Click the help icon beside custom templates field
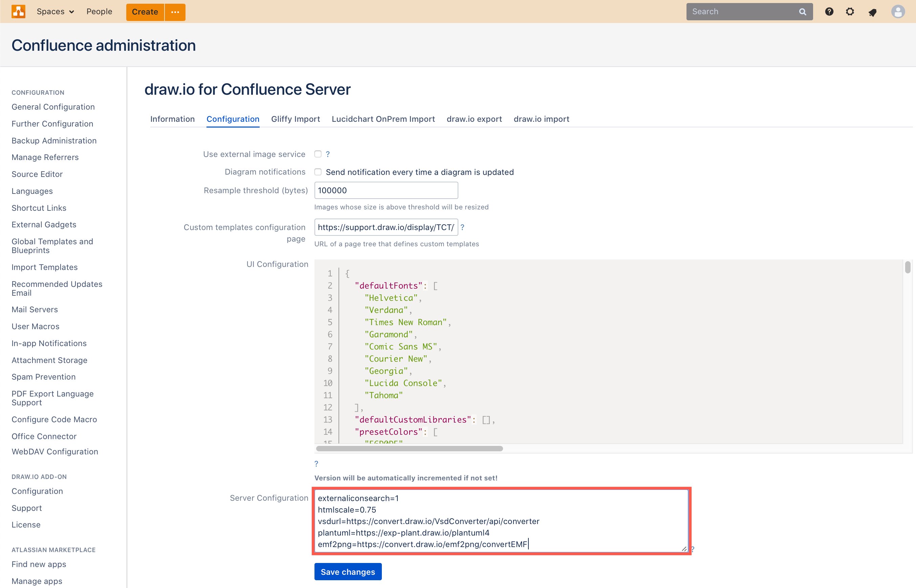 coord(463,227)
